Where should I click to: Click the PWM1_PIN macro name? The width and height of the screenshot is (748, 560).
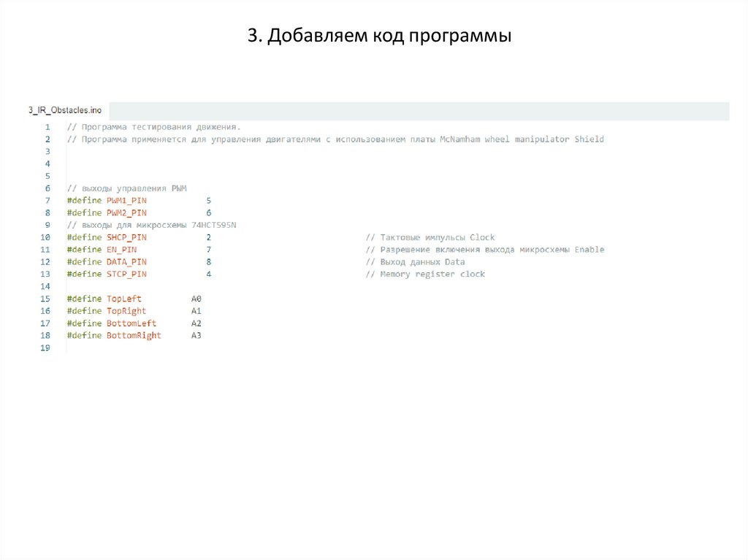pos(126,201)
